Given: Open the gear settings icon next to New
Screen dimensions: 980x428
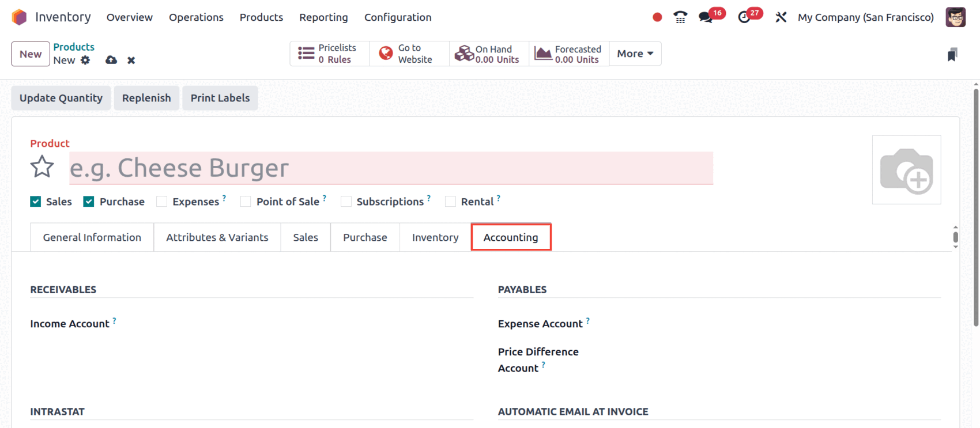Looking at the screenshot, I should coord(85,60).
